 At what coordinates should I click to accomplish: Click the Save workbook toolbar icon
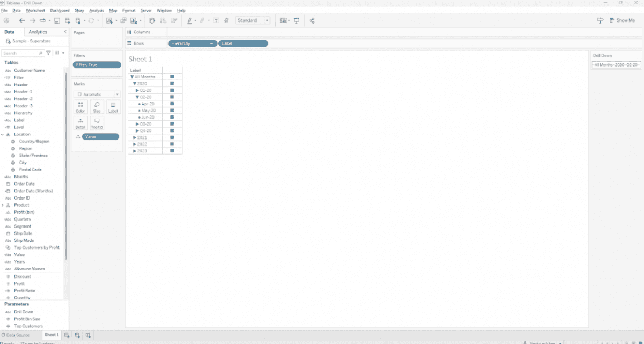pos(57,20)
